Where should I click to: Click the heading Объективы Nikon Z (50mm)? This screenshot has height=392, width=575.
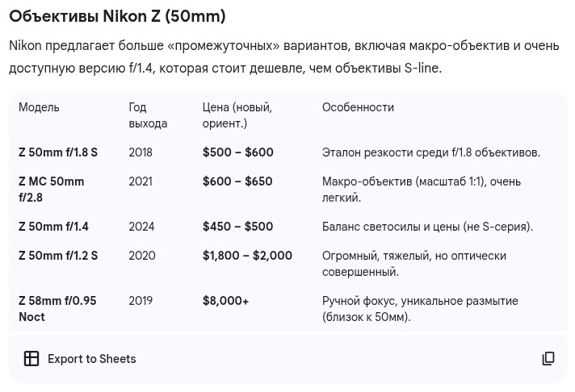coord(117,16)
